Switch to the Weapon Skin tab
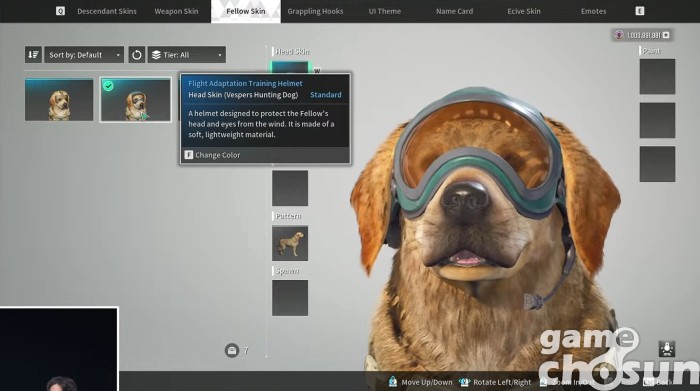Screen dimensions: 700x391 click(x=176, y=11)
